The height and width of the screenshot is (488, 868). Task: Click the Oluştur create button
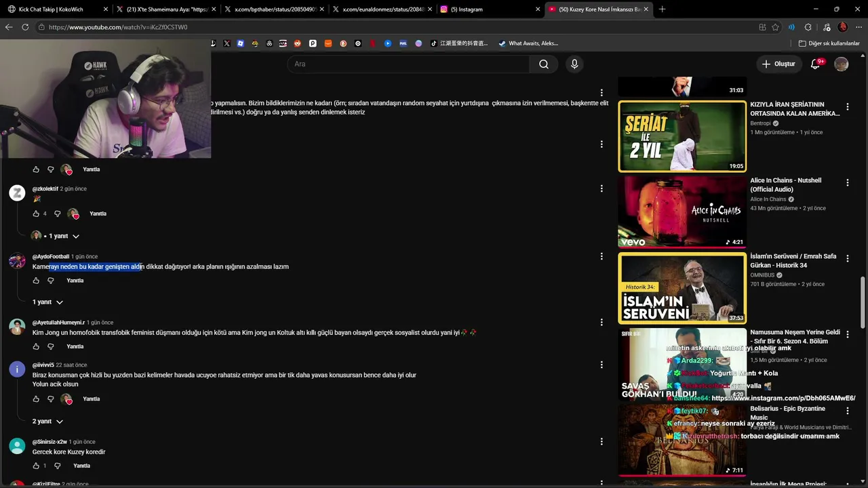click(778, 64)
